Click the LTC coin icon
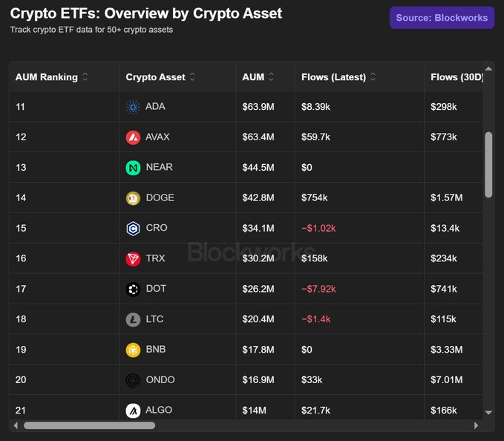The width and height of the screenshot is (504, 441). coord(133,320)
